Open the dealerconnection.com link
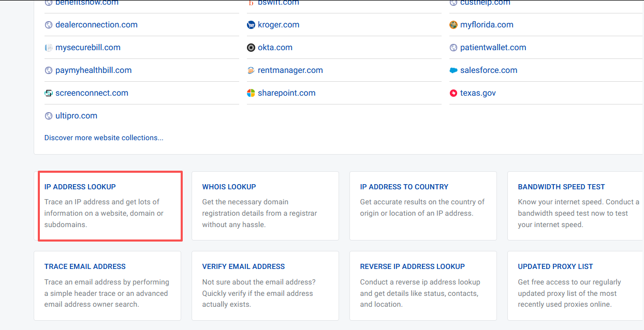This screenshot has width=644, height=330. 96,25
